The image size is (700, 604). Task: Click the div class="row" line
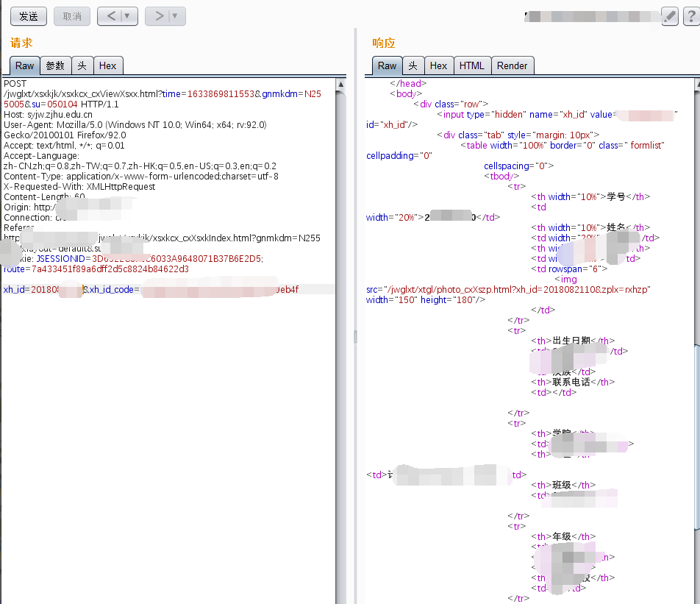(451, 104)
